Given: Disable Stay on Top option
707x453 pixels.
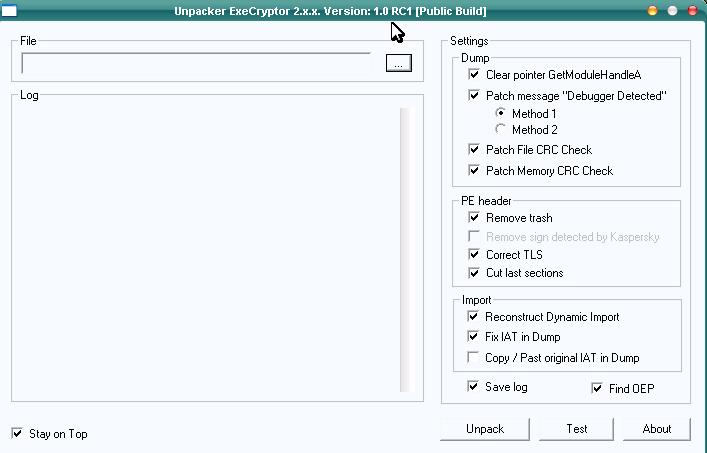Looking at the screenshot, I should 17,434.
